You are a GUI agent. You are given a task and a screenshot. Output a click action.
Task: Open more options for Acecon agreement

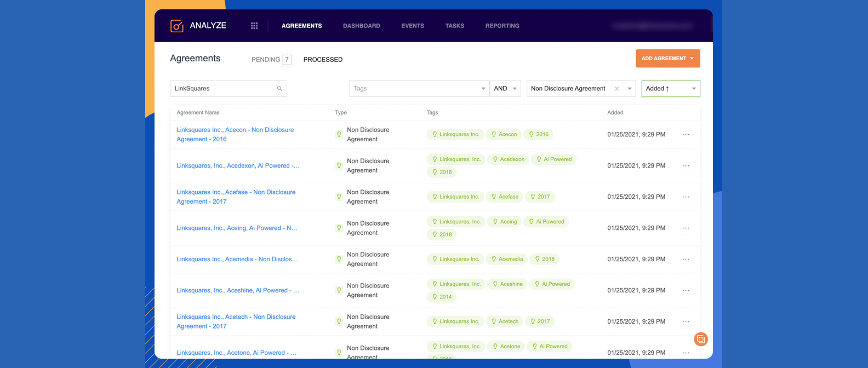coord(686,135)
